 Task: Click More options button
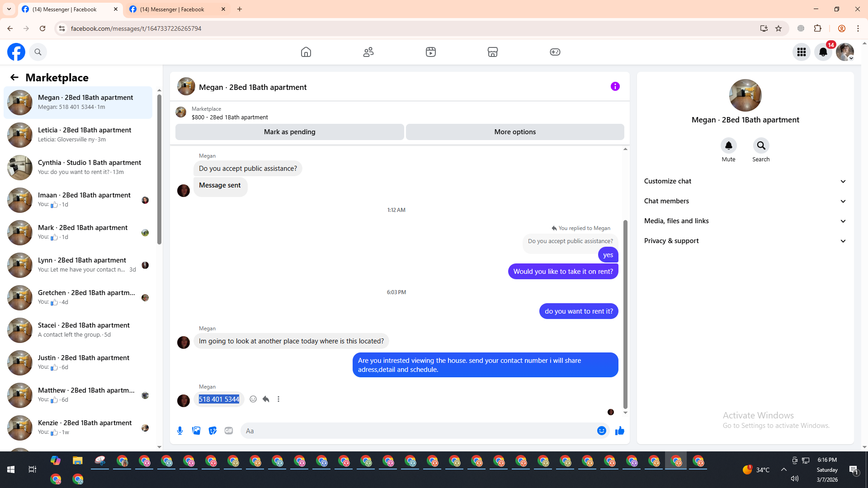coord(515,132)
